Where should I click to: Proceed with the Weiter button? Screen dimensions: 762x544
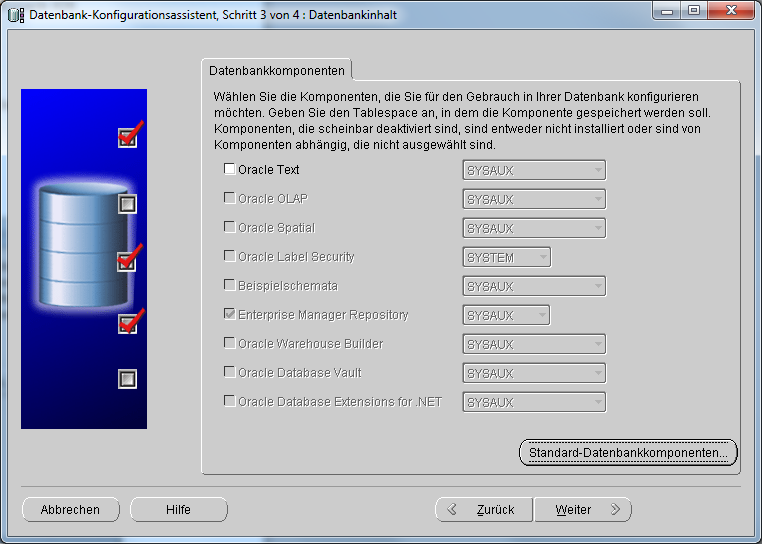[583, 509]
